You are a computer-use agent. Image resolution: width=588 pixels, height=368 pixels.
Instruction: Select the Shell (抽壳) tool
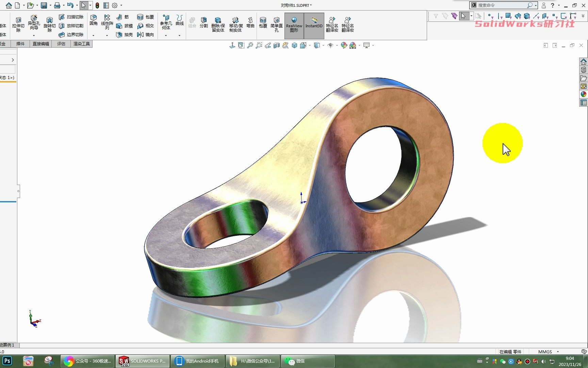tap(125, 35)
